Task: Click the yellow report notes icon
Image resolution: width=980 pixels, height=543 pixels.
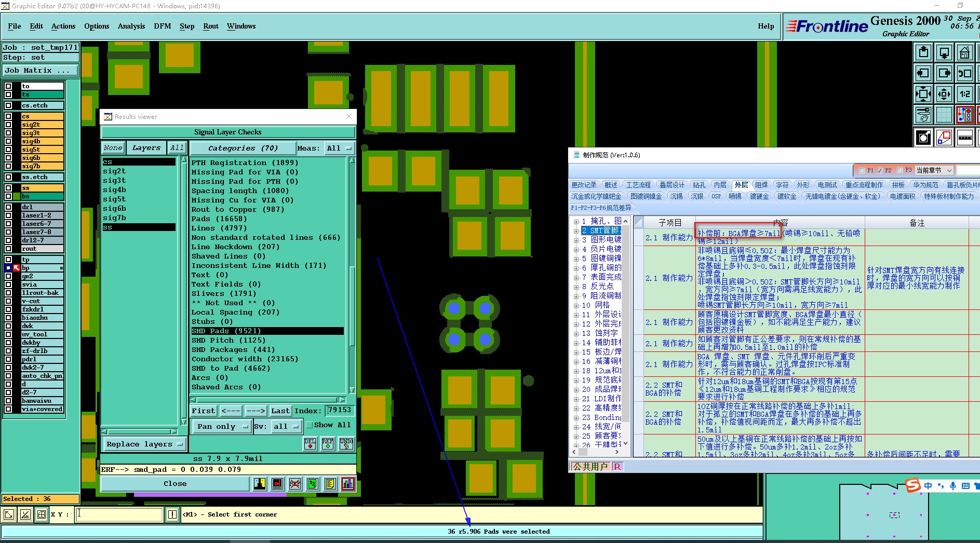Action: coord(330,484)
